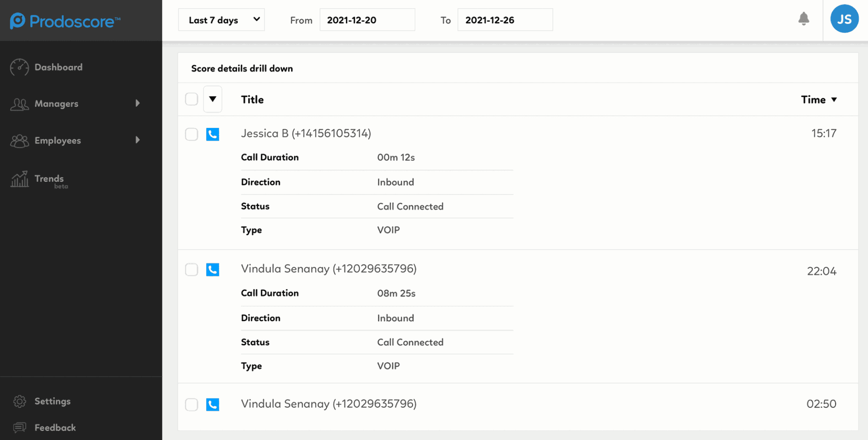Screen dimensions: 868x440
Task: Click phone icon for Jessica B call
Action: (x=212, y=134)
